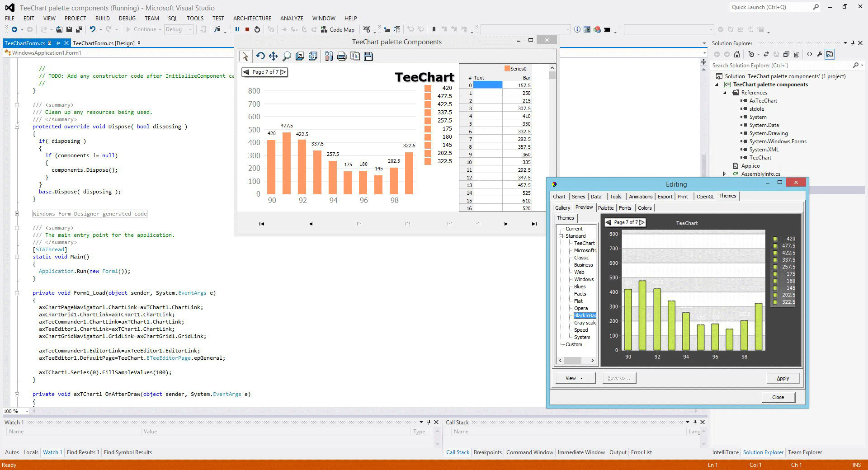Viewport: 868px width, 470px height.
Task: Open the 100 % zoom level dropdown
Action: tap(27, 411)
